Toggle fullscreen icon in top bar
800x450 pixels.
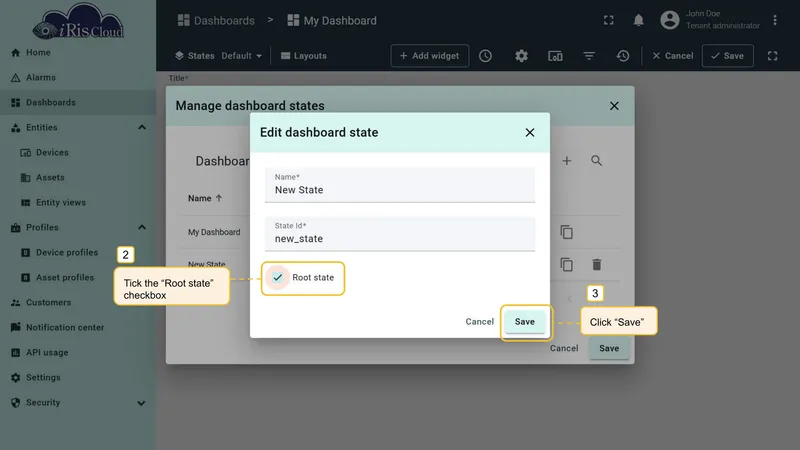pos(608,20)
